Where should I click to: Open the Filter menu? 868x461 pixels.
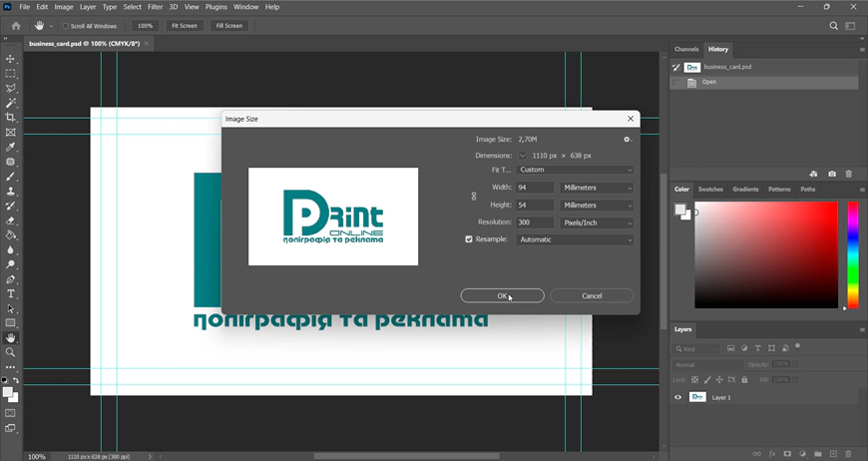(155, 7)
